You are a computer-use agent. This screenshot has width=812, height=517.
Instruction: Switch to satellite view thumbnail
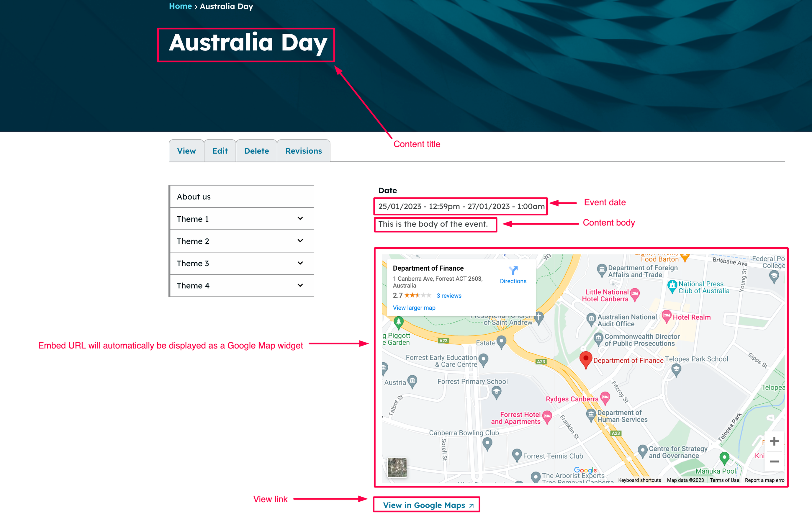(x=397, y=467)
